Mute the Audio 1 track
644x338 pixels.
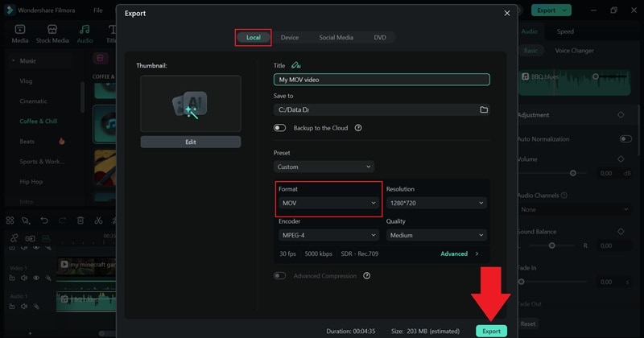coord(24,307)
